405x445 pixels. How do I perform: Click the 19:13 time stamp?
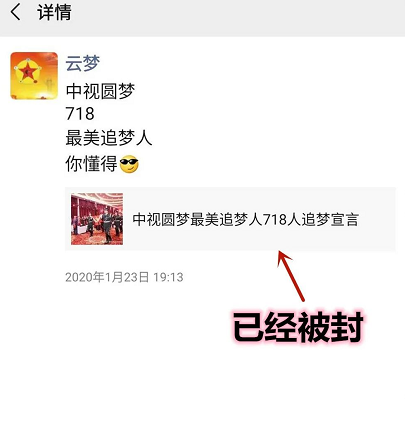[x=168, y=277]
